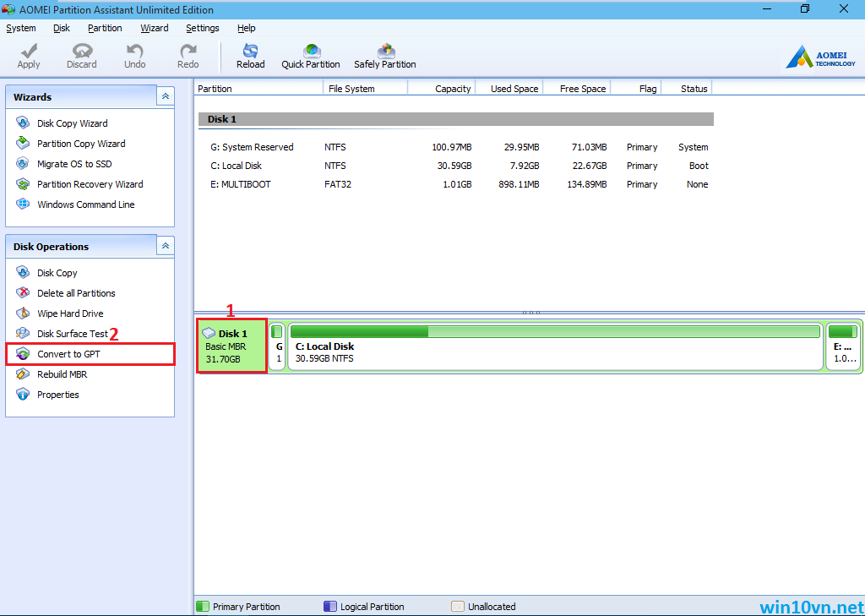Click the Undo arrow icon
865x616 pixels.
click(x=134, y=52)
